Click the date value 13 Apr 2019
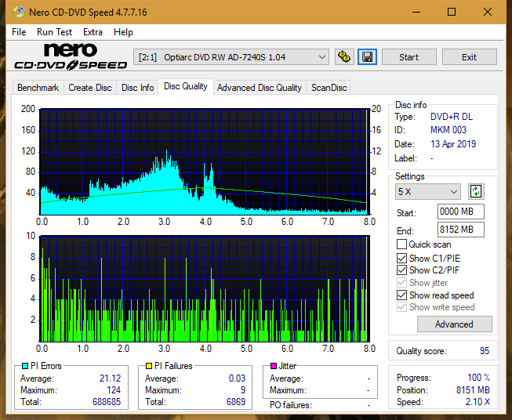This screenshot has height=420, width=512. pyautogui.click(x=453, y=144)
